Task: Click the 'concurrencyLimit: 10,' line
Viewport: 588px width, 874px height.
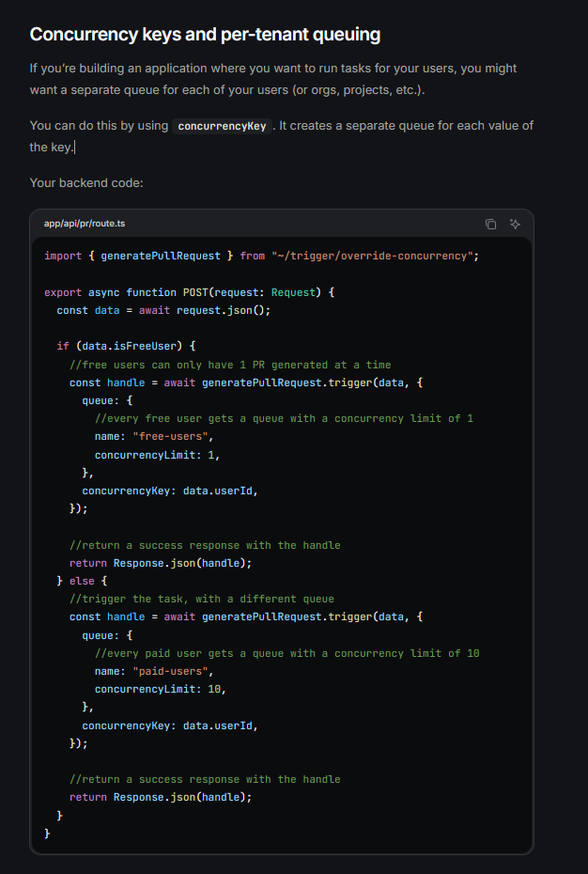Action: [161, 689]
